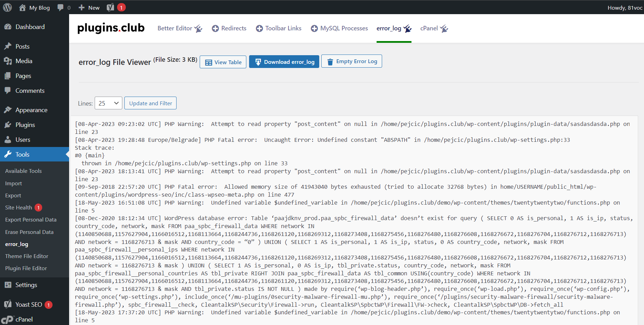Switch to the Redirects tab
This screenshot has width=644, height=325.
click(229, 28)
